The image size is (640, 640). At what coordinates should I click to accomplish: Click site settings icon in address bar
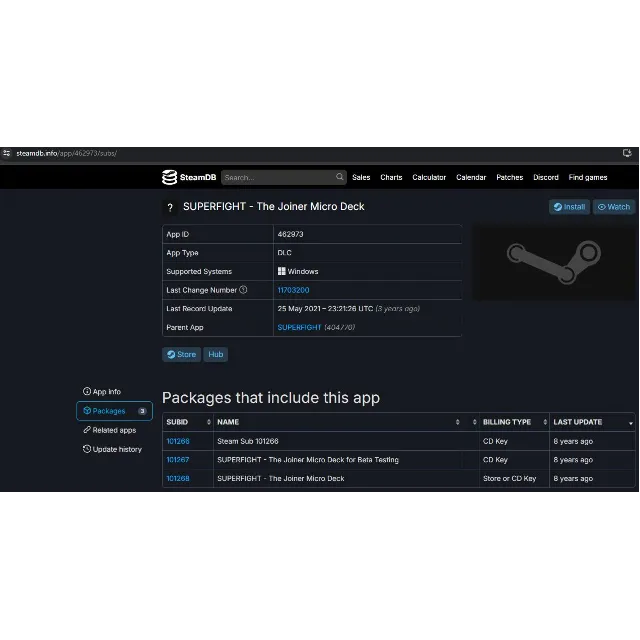tap(7, 153)
